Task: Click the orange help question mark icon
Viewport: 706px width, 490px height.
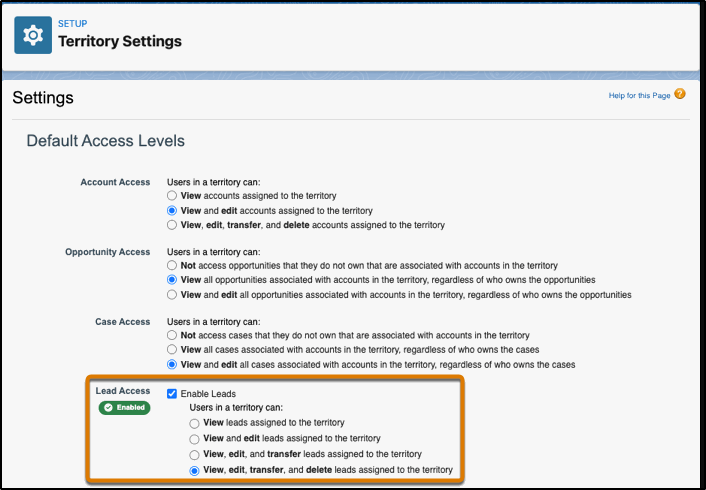Action: tap(680, 94)
